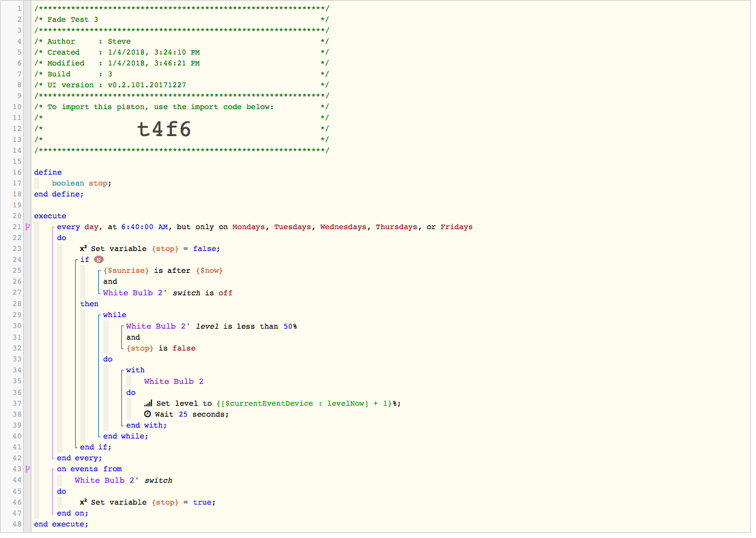Select condition 'level is less than 50%'
The width and height of the screenshot is (756, 538).
click(x=212, y=327)
